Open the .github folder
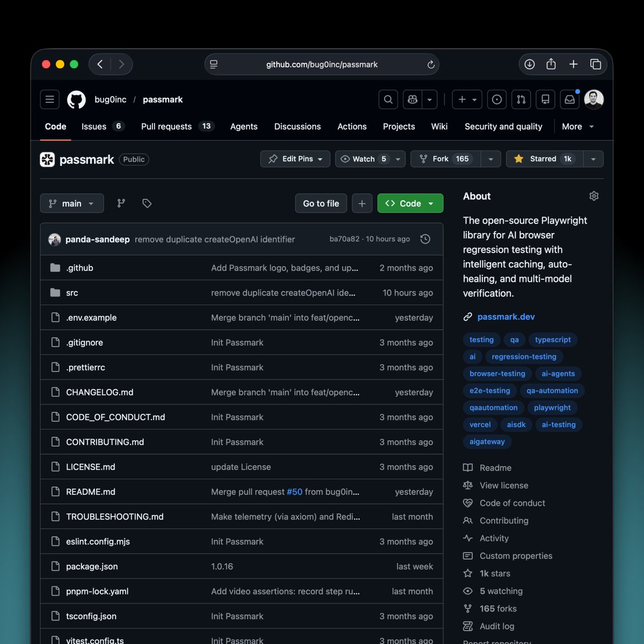Image resolution: width=644 pixels, height=644 pixels. point(80,268)
